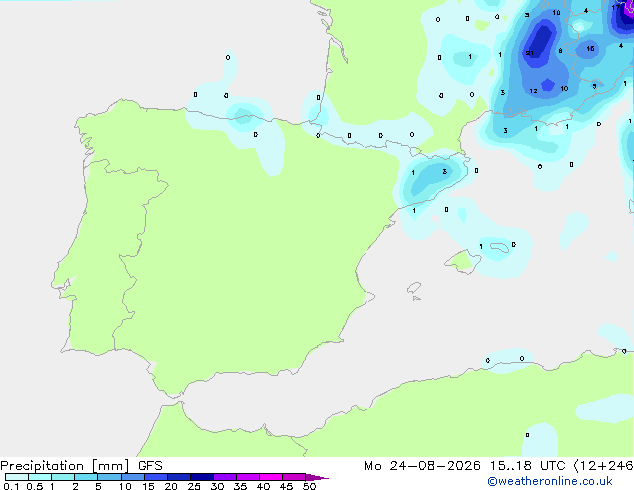Click the 1–2 mm legend color swatch

tap(63, 477)
